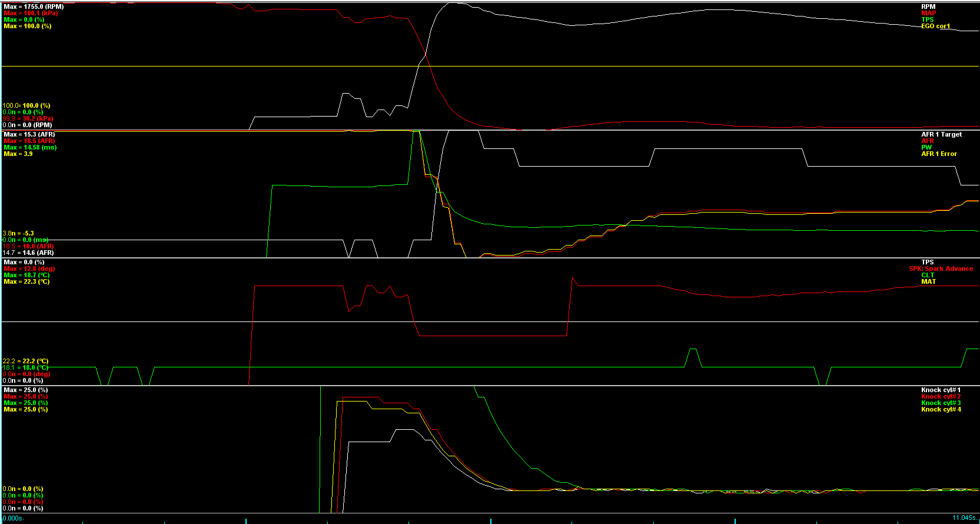The width and height of the screenshot is (980, 524).
Task: Click the white "14.7 = 14.6 (AFR)" value
Action: pos(28,253)
